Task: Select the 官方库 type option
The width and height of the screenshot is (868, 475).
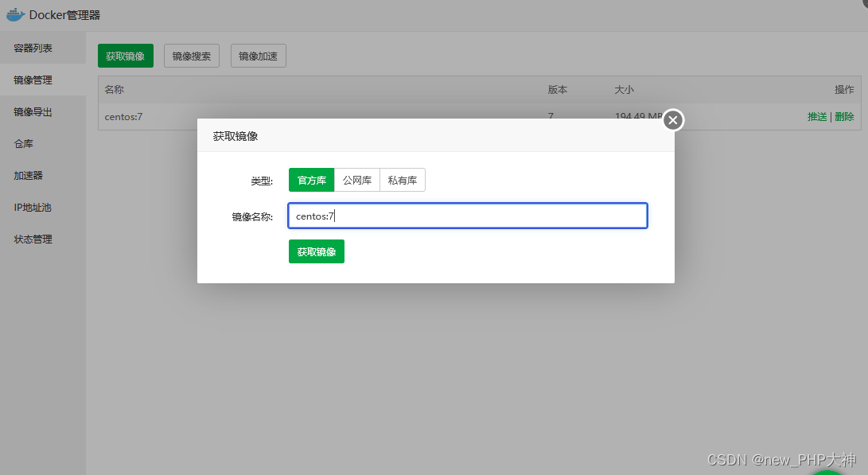Action: point(312,180)
